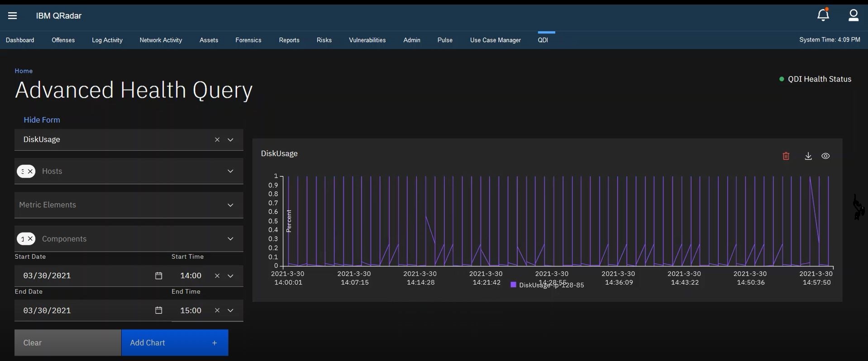Click the IBM QRadar title
Viewport: 868px width, 361px height.
pos(59,16)
